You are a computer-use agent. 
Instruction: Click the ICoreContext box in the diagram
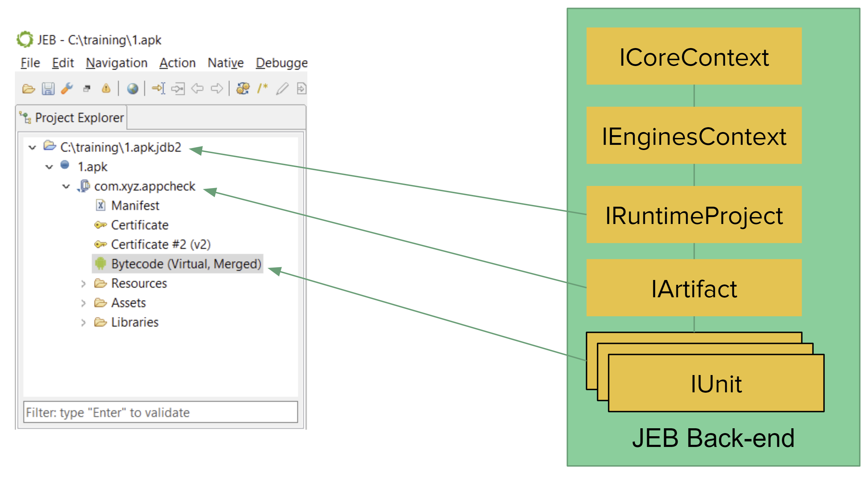[694, 56]
